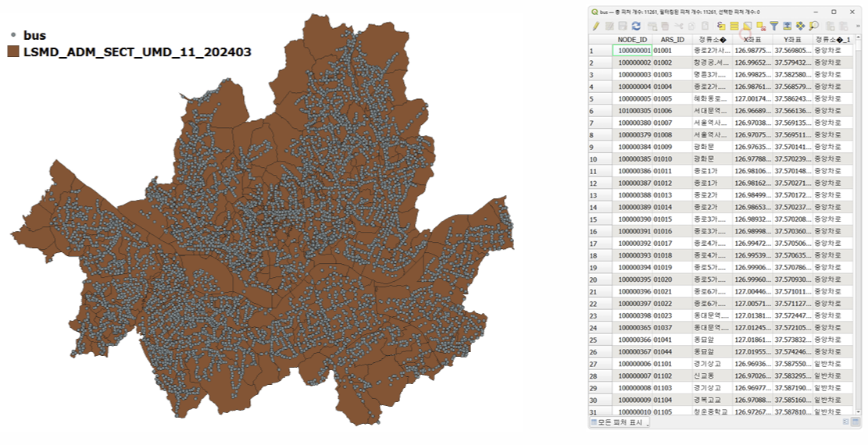868x445 pixels.
Task: Sort by ARS_ID column header
Action: [672, 40]
